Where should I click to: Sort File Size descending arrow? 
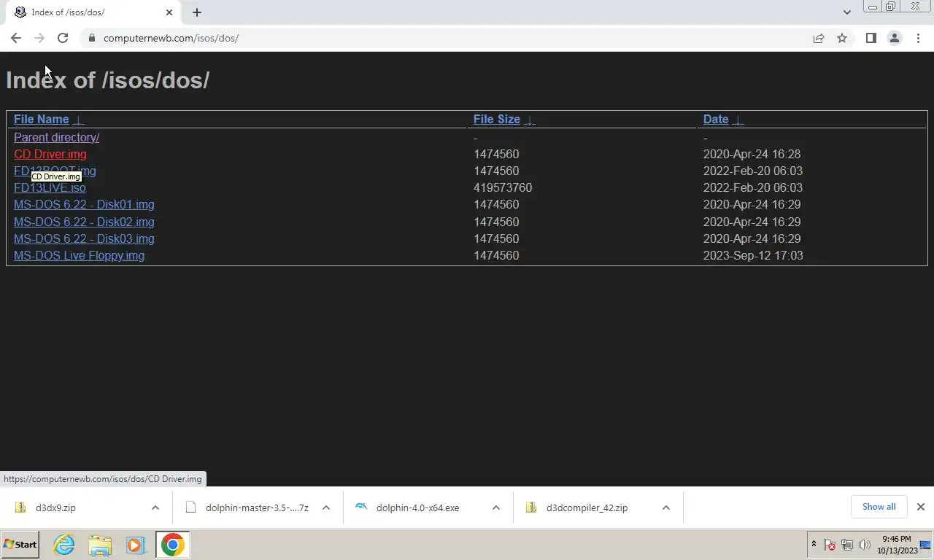[530, 120]
